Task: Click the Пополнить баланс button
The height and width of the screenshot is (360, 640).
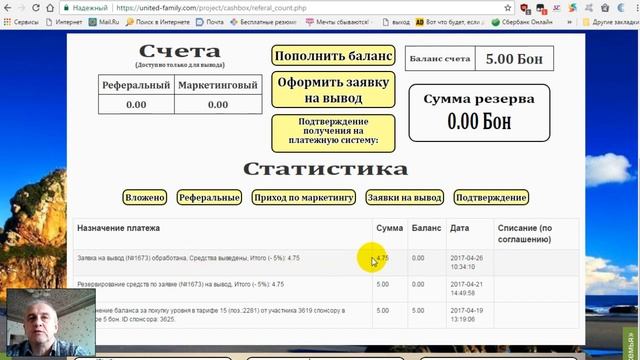Action: tap(333, 56)
